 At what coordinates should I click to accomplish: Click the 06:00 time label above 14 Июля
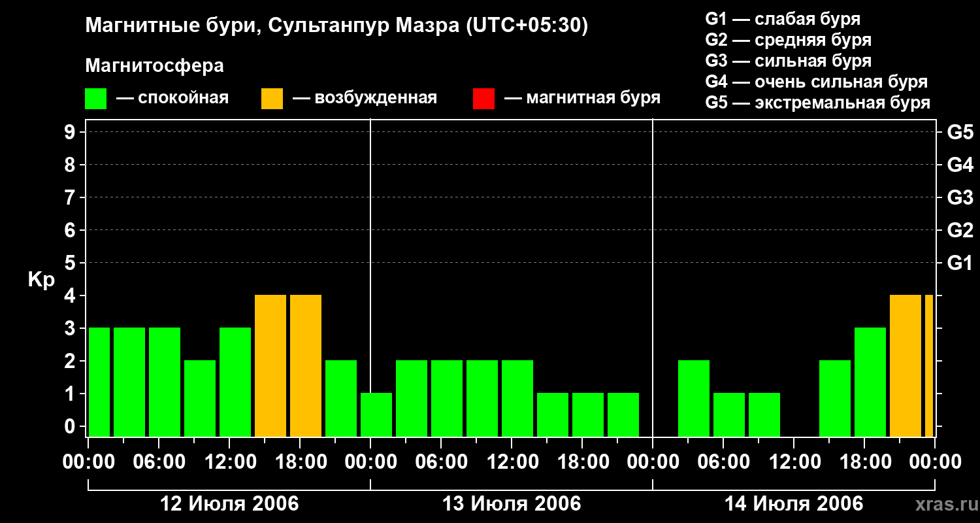click(723, 462)
